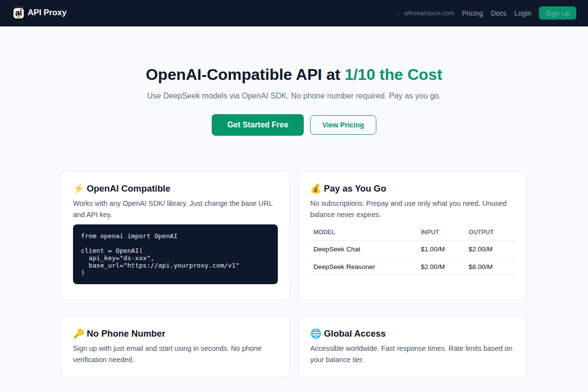Viewport: 588px width, 392px height.
Task: Click the Pay as You Go heading
Action: point(355,189)
